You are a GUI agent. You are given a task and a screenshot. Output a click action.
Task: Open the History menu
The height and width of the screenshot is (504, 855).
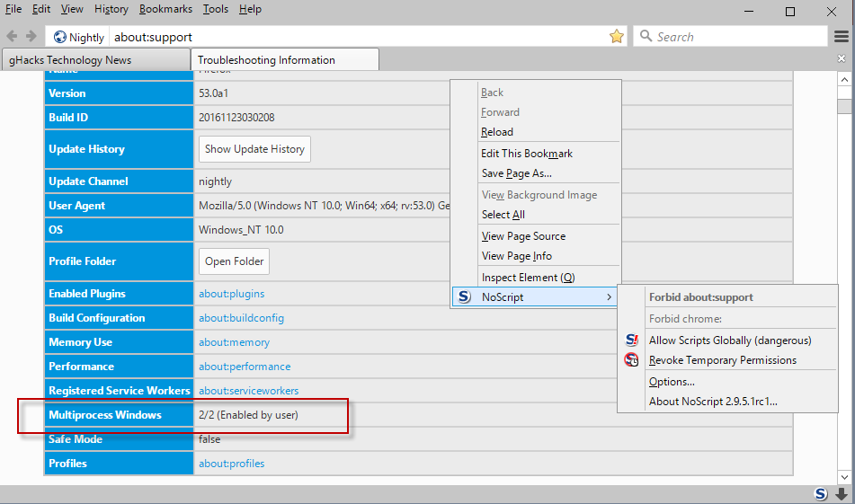[111, 9]
